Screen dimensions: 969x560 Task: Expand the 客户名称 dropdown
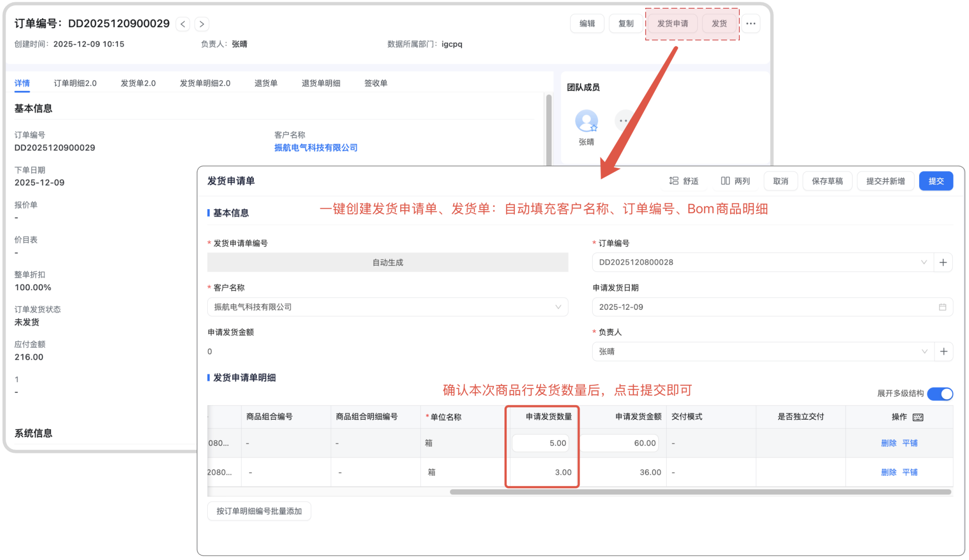click(558, 307)
